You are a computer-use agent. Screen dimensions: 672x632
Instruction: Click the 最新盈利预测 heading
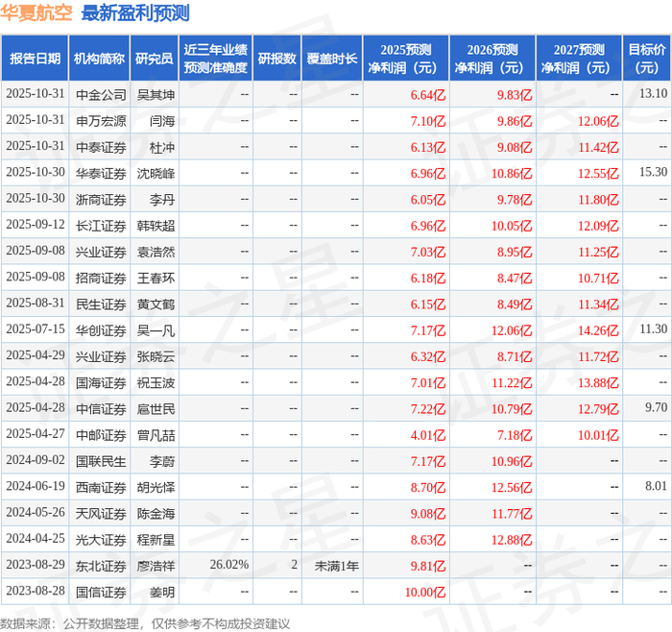[135, 12]
